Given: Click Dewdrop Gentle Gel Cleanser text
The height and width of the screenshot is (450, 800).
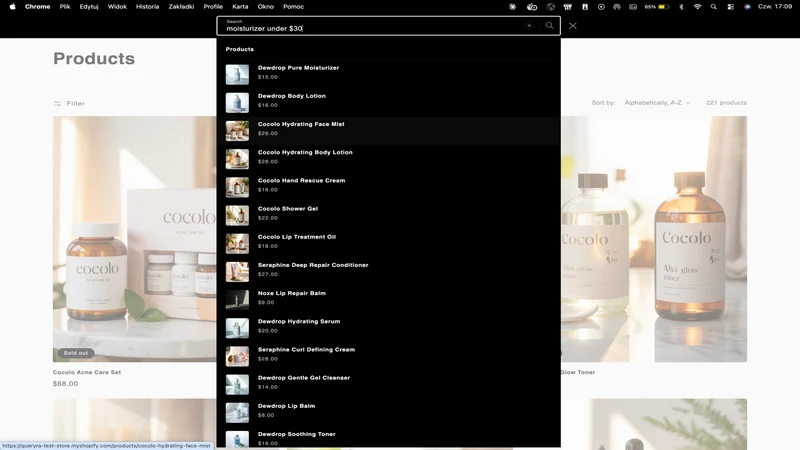Looking at the screenshot, I should [x=304, y=378].
